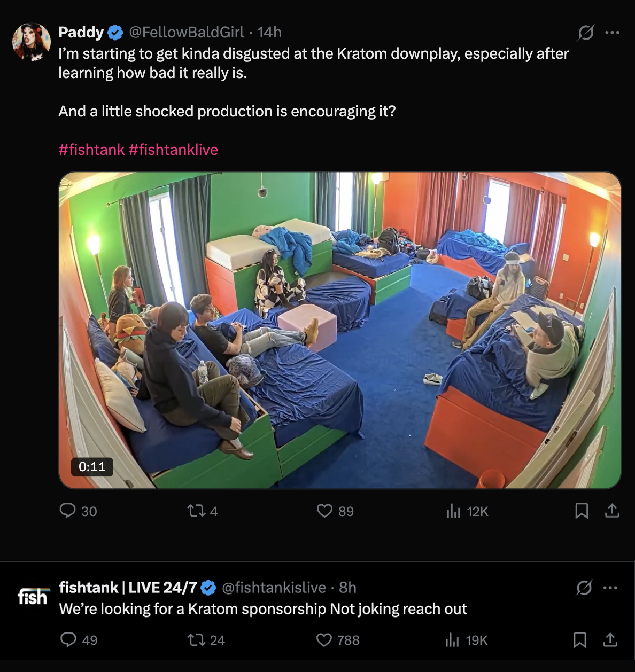Share Paddy's tweet via share icon
This screenshot has width=635, height=672.
612,511
